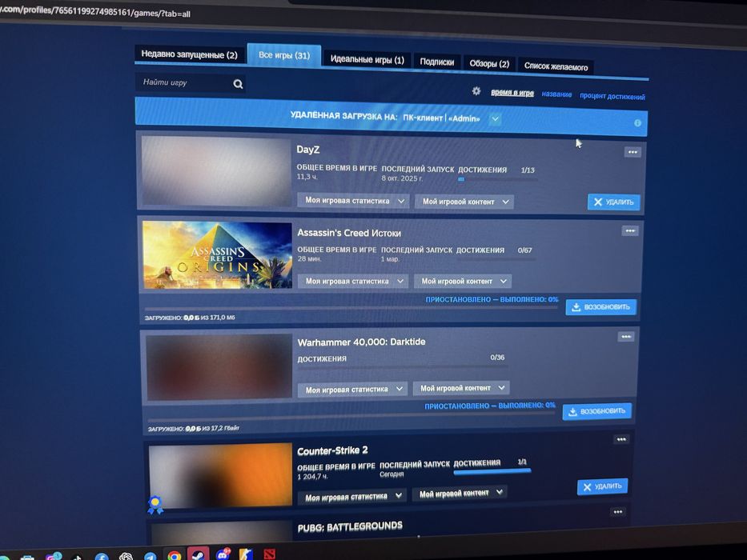Open the three-dot menu for Warhammer 40,000: Darktide
This screenshot has width=747, height=560.
[x=625, y=337]
